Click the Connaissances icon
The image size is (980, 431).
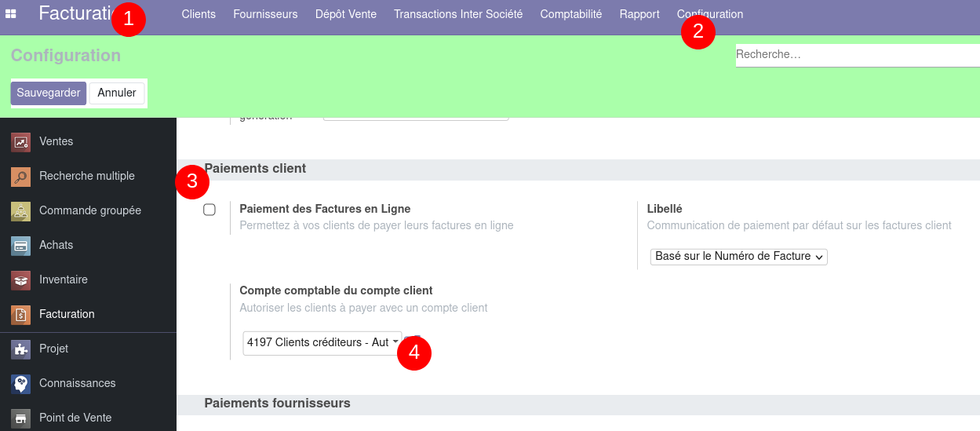(x=20, y=384)
